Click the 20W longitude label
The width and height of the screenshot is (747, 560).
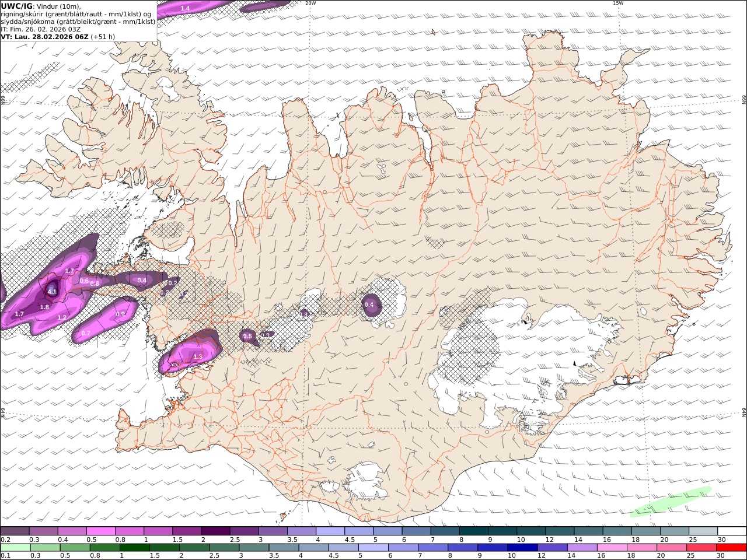click(310, 3)
